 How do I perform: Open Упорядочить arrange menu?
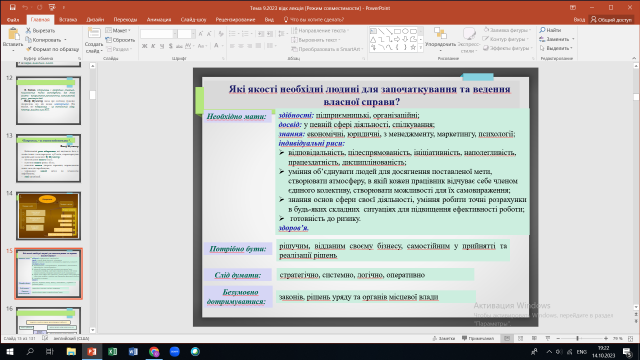pyautogui.click(x=440, y=40)
